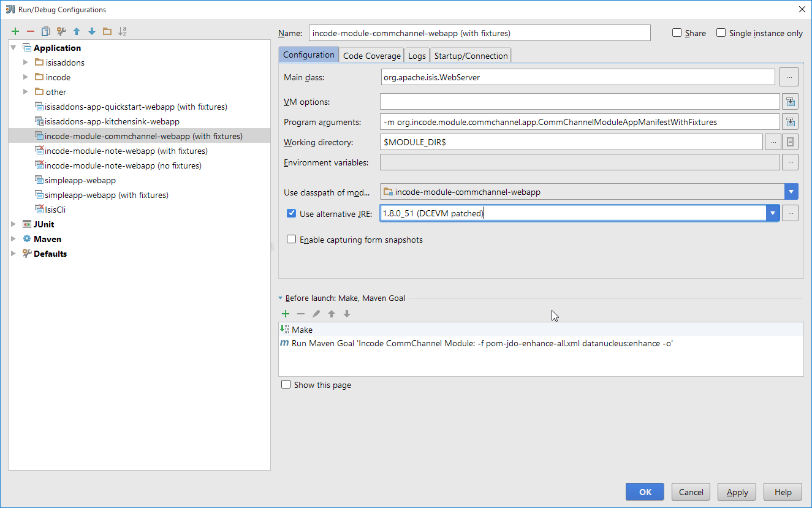Viewport: 812px width, 508px height.
Task: Click the browse button for Main class
Action: pos(790,77)
